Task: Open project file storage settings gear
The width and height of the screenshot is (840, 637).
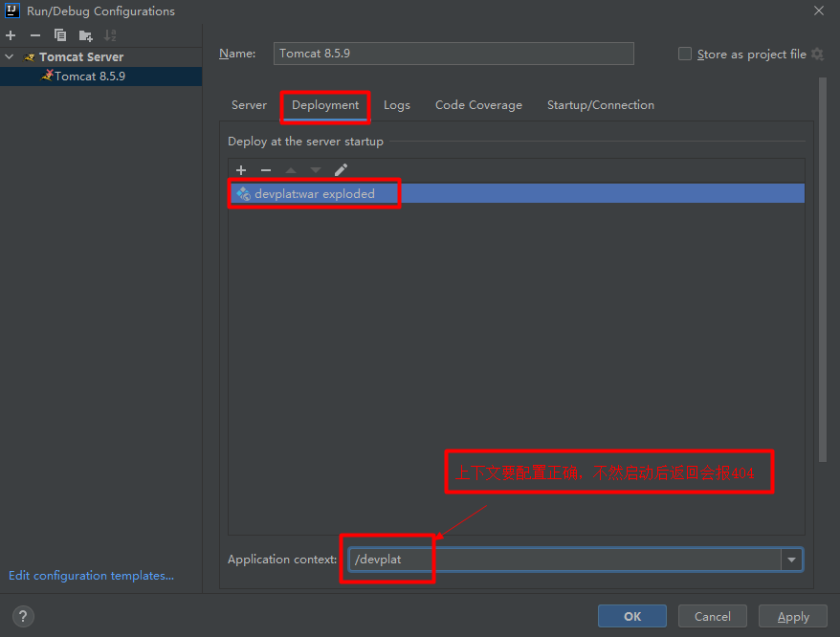Action: coord(817,55)
